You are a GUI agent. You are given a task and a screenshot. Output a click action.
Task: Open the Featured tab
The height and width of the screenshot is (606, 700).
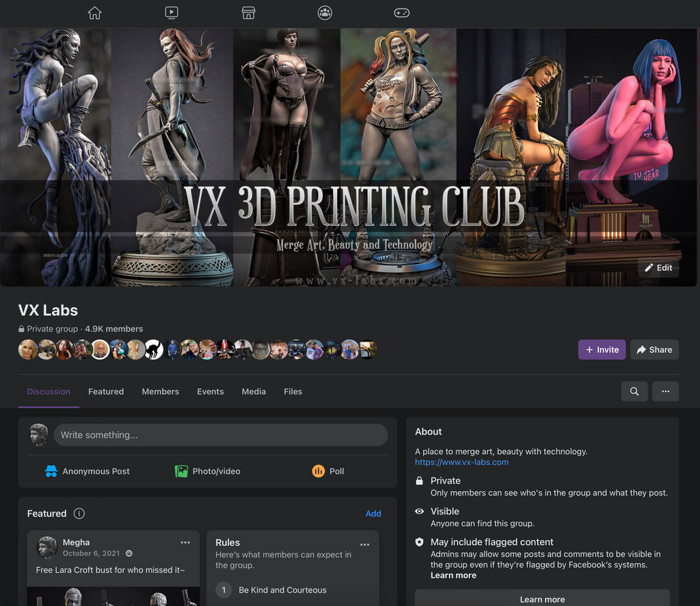pyautogui.click(x=106, y=392)
